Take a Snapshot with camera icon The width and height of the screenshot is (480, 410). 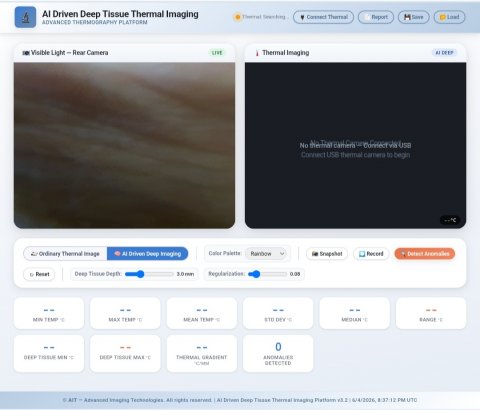pos(327,254)
